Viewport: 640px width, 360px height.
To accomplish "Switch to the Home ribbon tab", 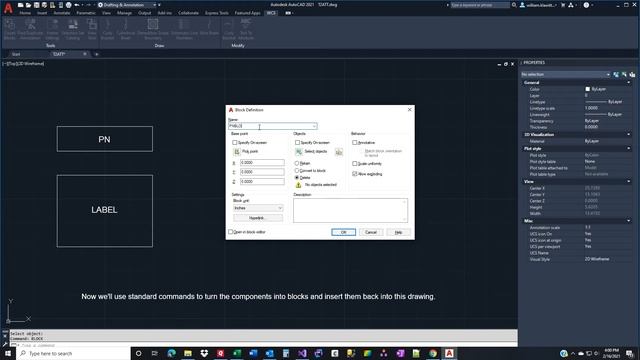I will (x=25, y=13).
